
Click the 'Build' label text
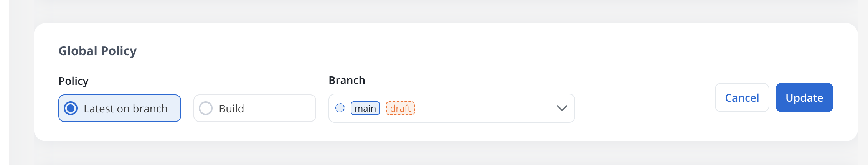click(x=231, y=109)
